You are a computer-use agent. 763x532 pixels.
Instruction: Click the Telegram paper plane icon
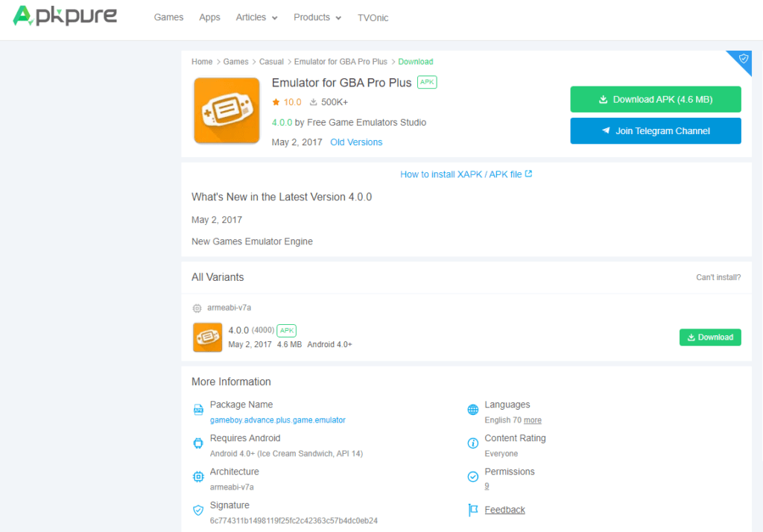click(x=606, y=130)
